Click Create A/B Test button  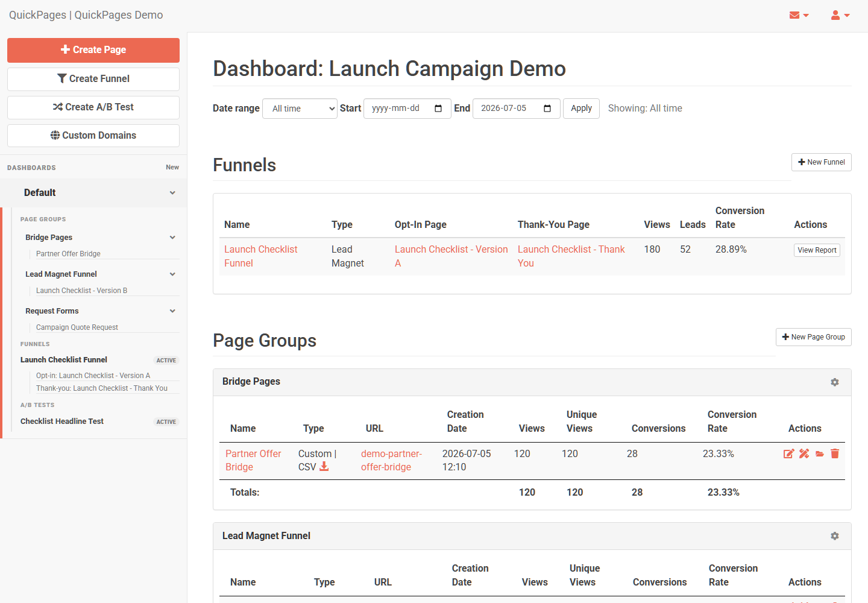click(93, 107)
